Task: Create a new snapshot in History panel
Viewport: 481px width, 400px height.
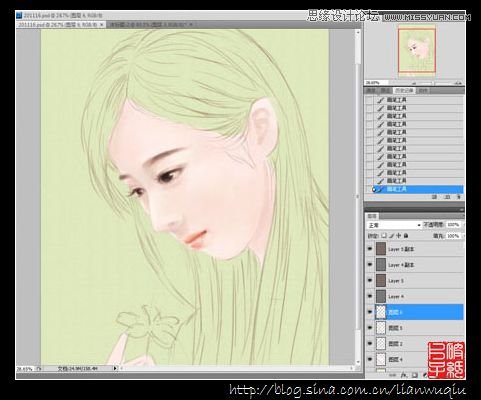Action: [447, 197]
